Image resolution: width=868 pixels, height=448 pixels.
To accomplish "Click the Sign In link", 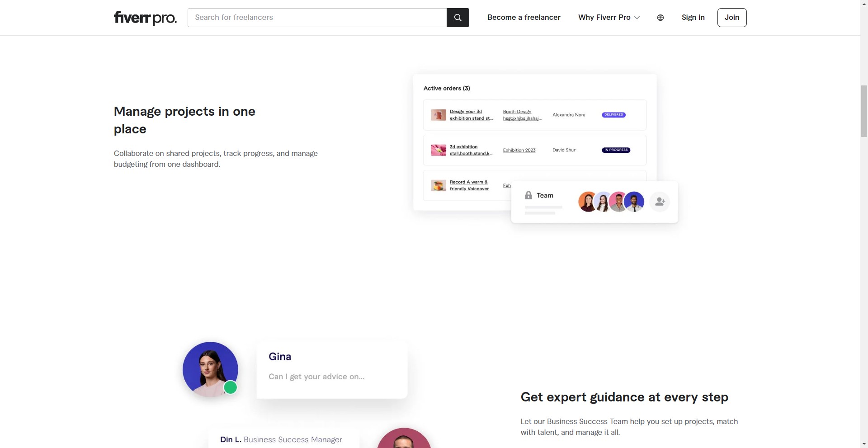I will click(x=693, y=18).
